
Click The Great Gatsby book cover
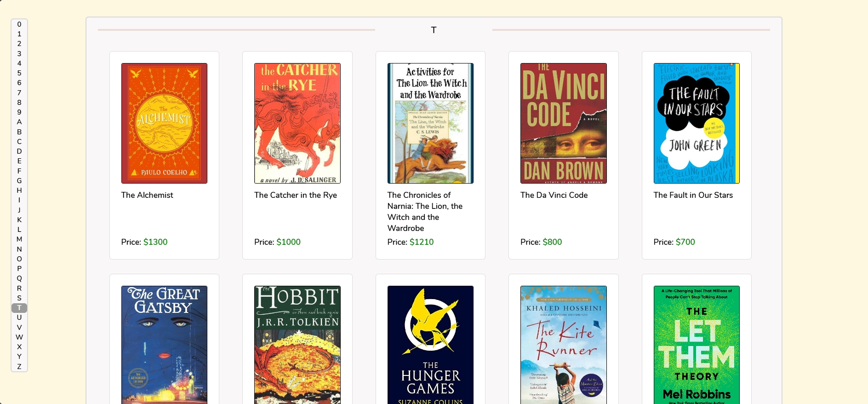[164, 345]
